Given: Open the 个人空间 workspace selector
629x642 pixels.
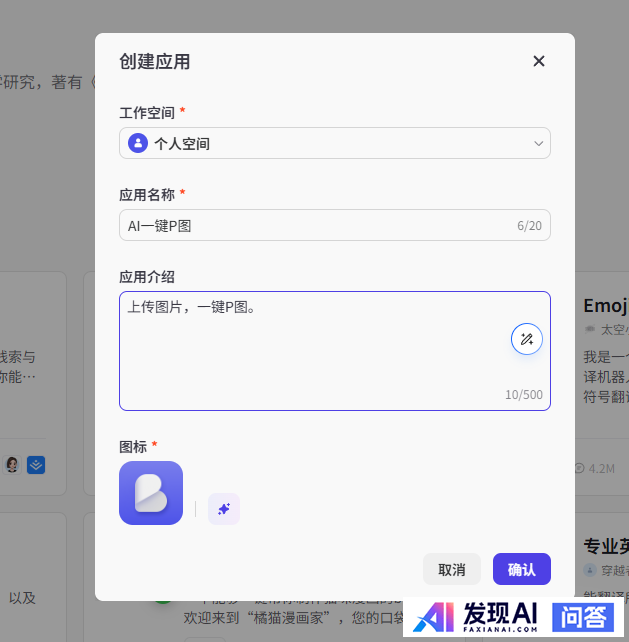Looking at the screenshot, I should click(334, 143).
